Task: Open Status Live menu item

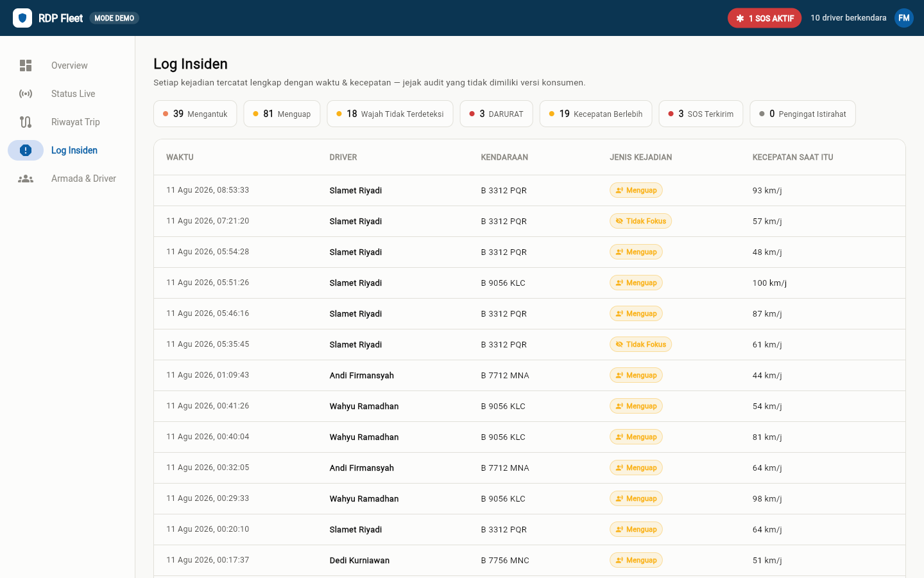Action: (x=73, y=94)
